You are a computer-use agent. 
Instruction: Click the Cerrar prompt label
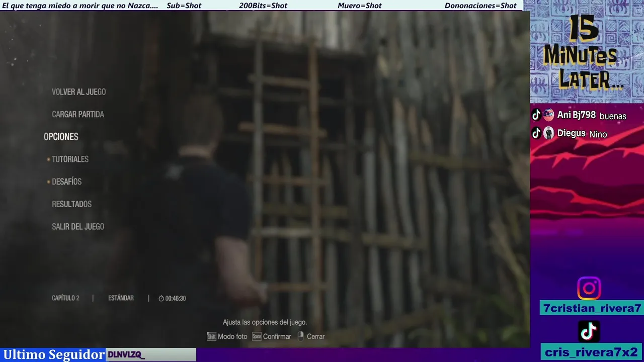coord(316,336)
